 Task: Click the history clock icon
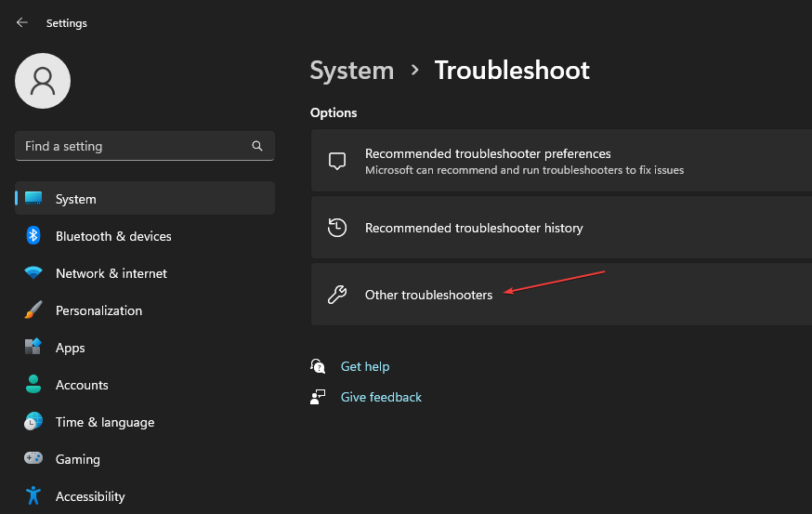337,228
